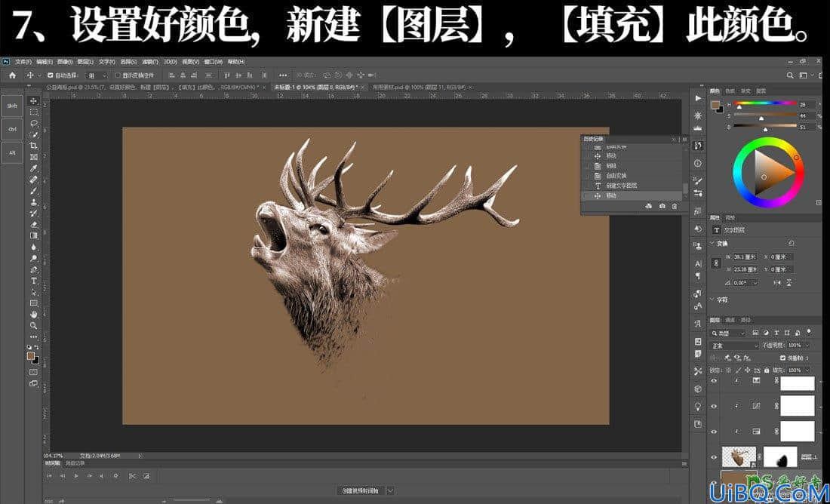Screen dimensions: 830x504
Task: Switch to the Swatches tab in color panel
Action: point(730,91)
